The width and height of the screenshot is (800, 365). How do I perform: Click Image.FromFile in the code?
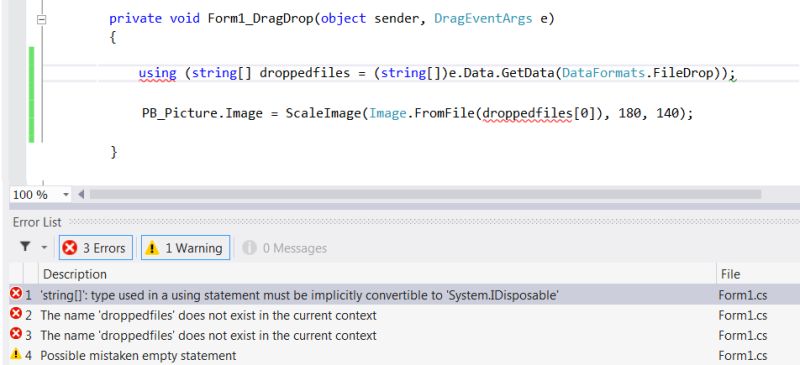(x=422, y=113)
